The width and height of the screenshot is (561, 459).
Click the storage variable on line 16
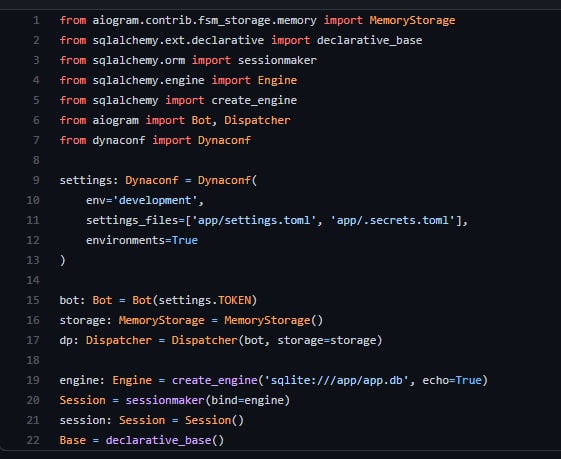82,320
